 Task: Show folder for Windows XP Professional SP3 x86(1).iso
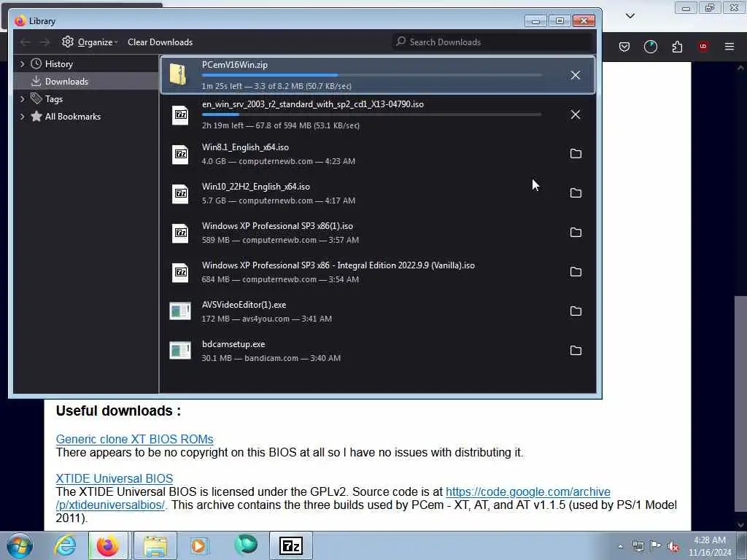point(576,233)
